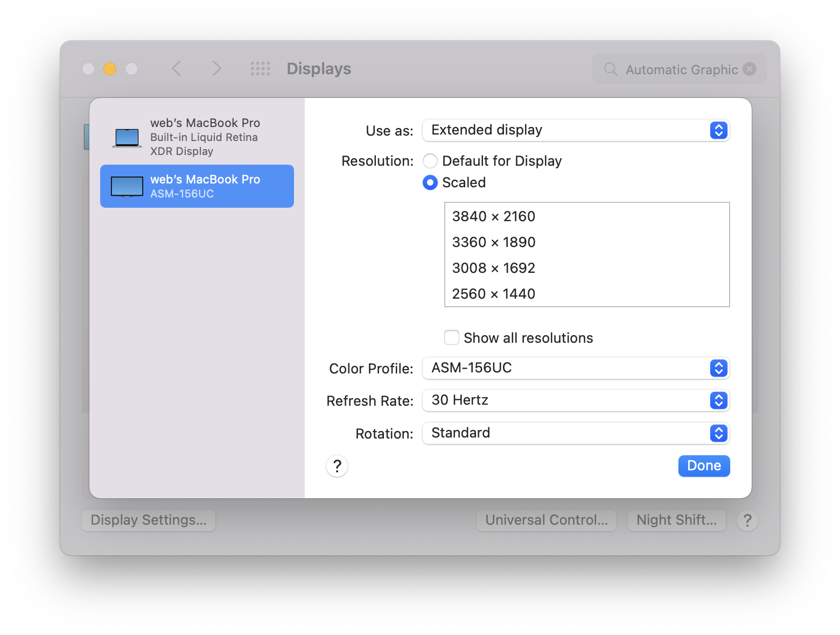Open the Rotation dropdown
This screenshot has height=635, width=840.
[x=576, y=433]
